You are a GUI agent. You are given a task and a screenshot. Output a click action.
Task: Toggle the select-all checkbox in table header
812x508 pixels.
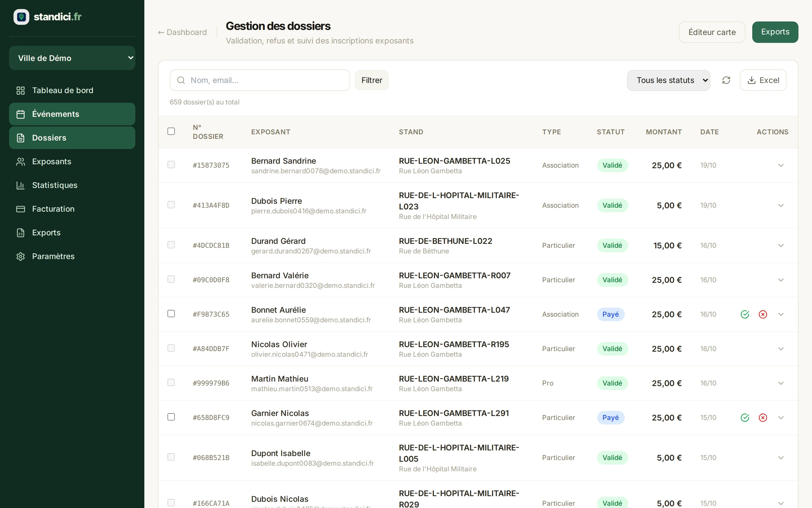171,131
